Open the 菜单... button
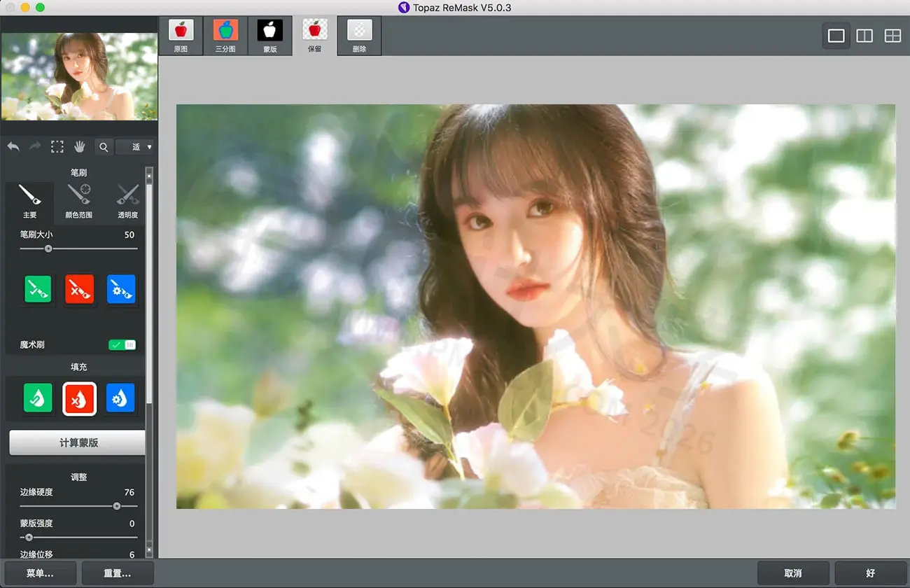The image size is (910, 588). (40, 573)
